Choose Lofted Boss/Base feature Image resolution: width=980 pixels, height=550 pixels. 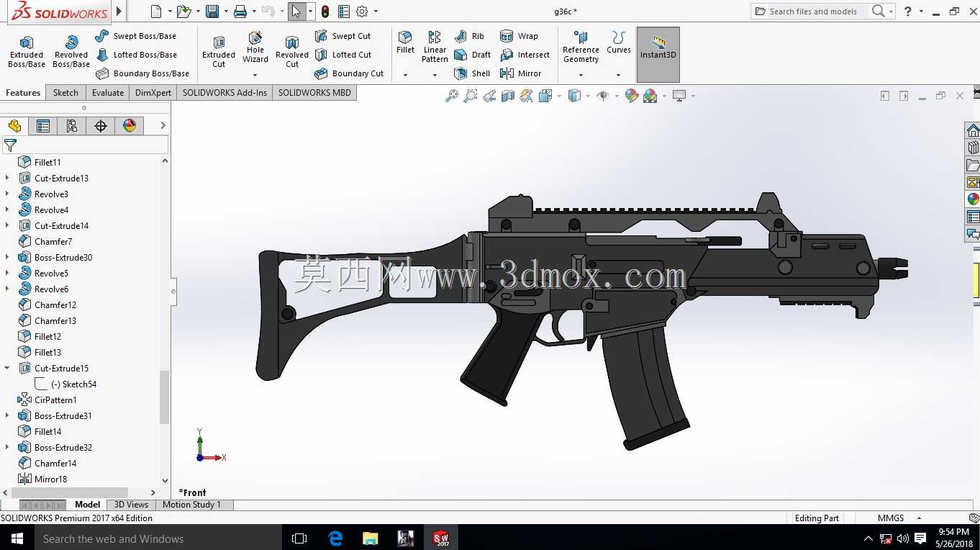click(136, 55)
